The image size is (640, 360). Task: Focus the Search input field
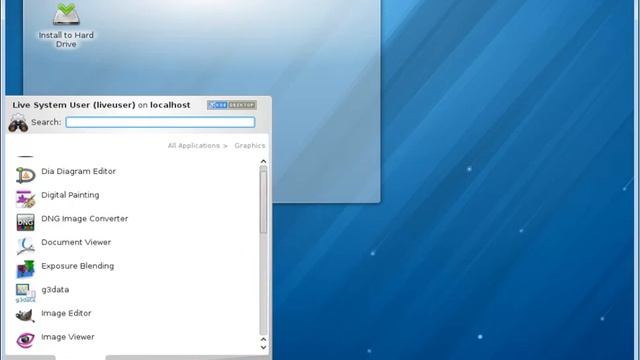pyautogui.click(x=160, y=122)
